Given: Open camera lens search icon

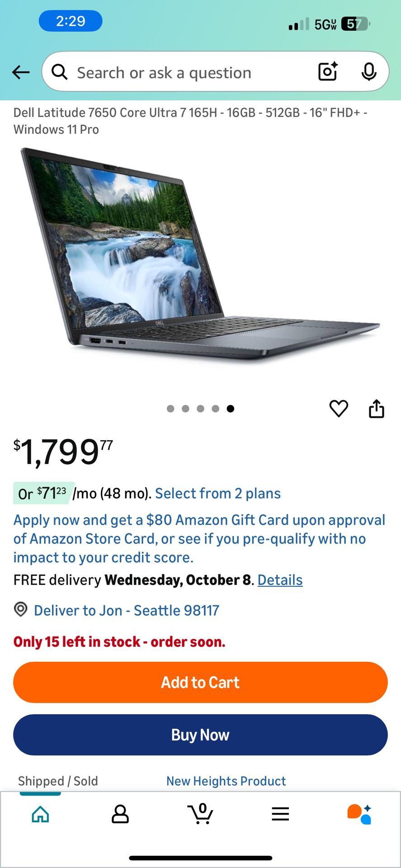Looking at the screenshot, I should (x=328, y=71).
